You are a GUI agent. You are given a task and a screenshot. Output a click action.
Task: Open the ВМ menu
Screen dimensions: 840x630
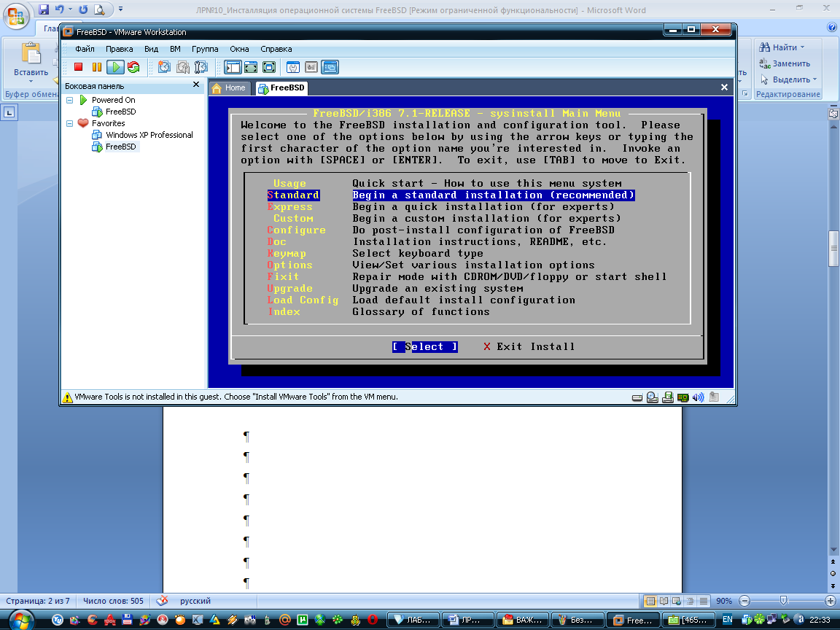point(175,49)
